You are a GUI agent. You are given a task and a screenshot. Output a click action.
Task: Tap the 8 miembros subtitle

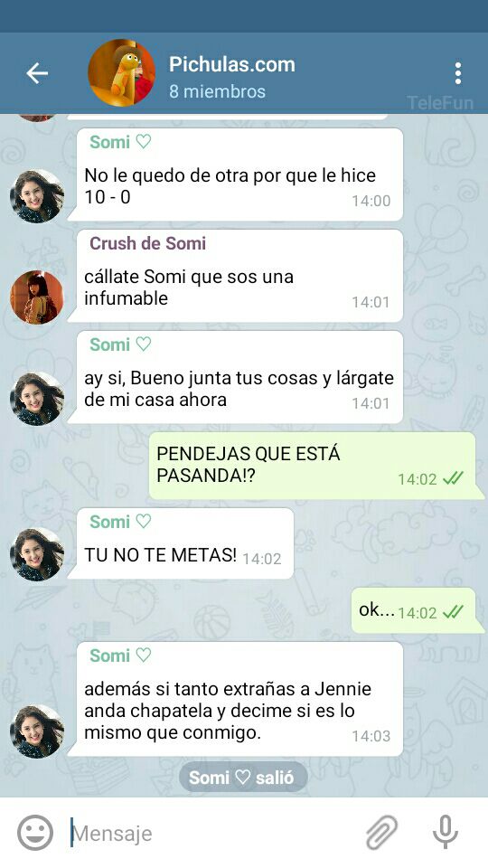click(x=217, y=91)
